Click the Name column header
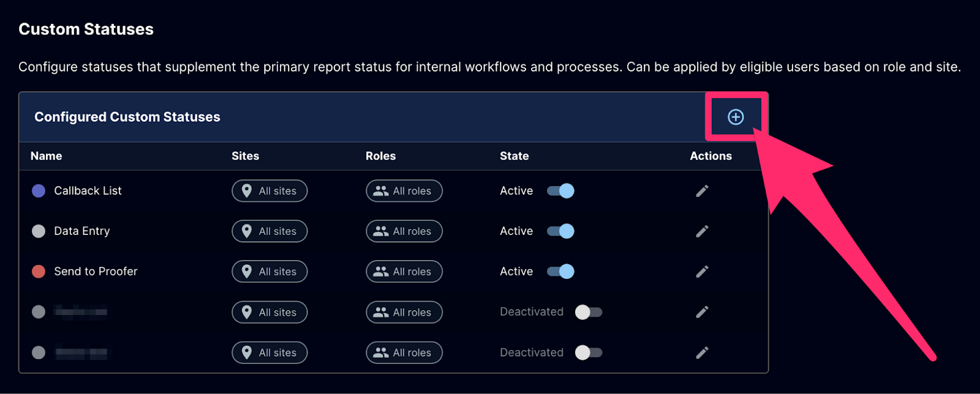The image size is (980, 394). tap(47, 156)
